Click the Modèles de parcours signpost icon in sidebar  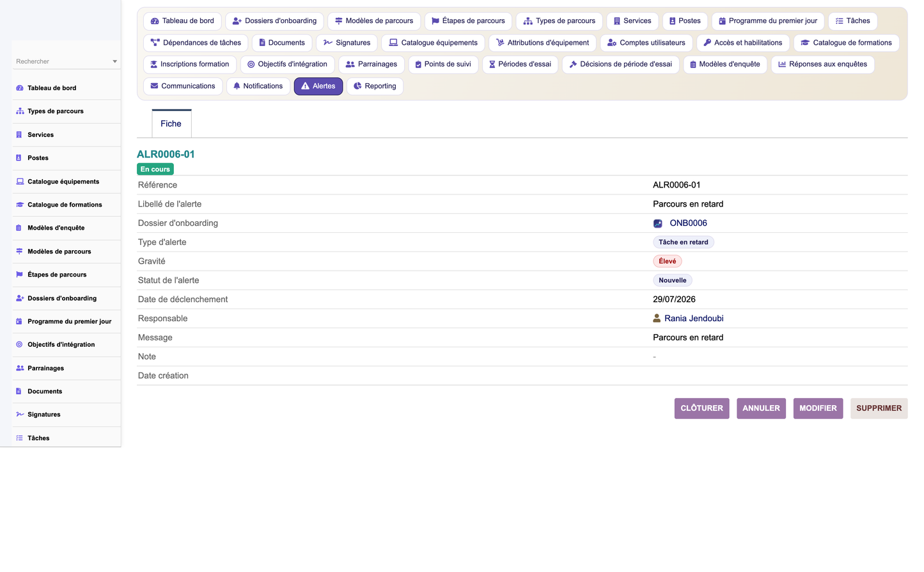(x=19, y=251)
